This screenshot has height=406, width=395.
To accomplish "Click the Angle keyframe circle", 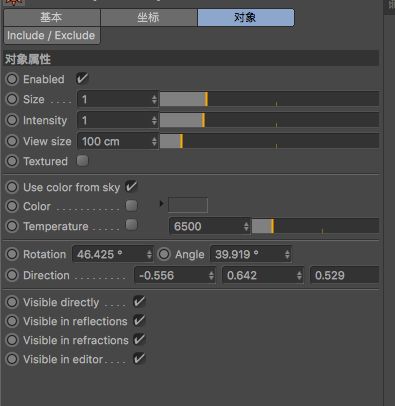I will pyautogui.click(x=164, y=254).
